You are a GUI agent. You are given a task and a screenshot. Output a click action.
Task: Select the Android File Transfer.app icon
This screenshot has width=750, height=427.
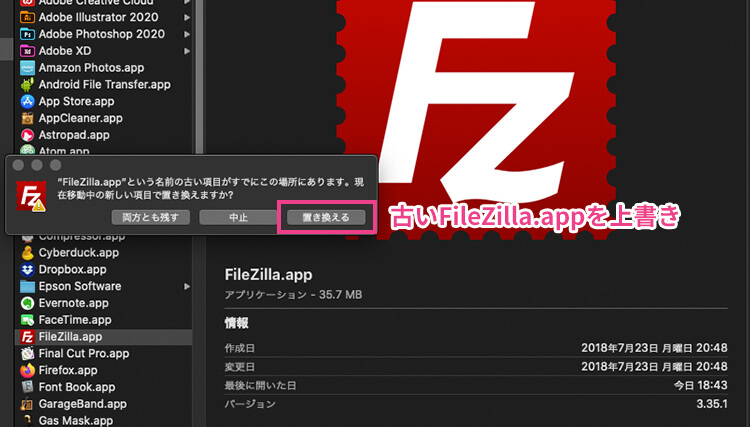pyautogui.click(x=27, y=84)
